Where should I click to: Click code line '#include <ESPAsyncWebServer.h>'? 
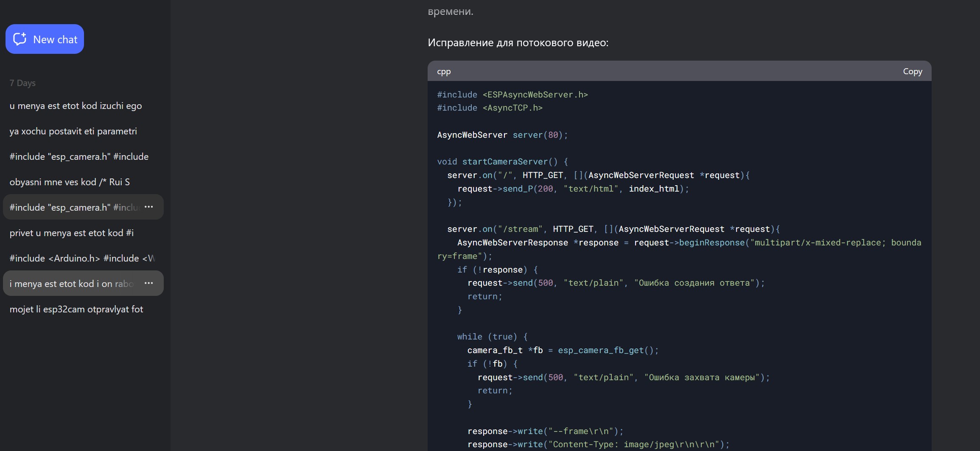(512, 95)
